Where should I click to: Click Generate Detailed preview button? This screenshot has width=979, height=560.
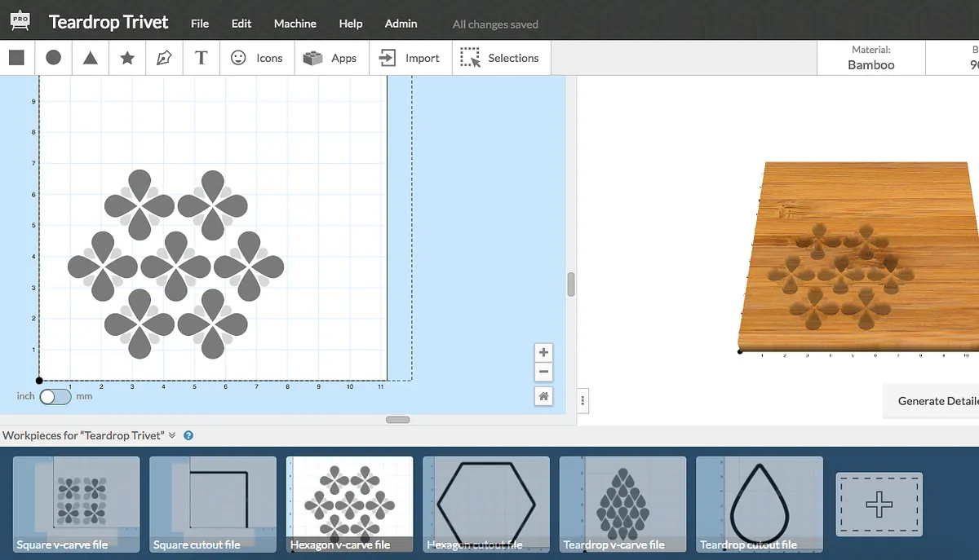(x=934, y=400)
